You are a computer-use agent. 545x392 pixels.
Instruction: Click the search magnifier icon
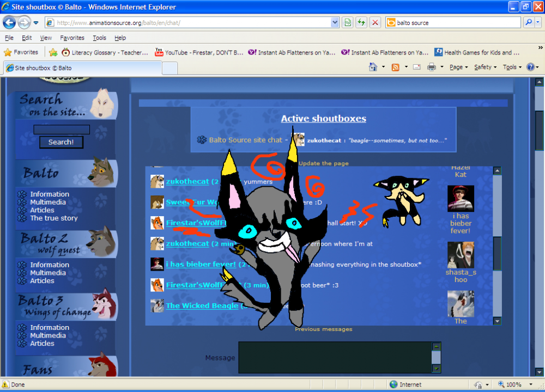point(529,23)
